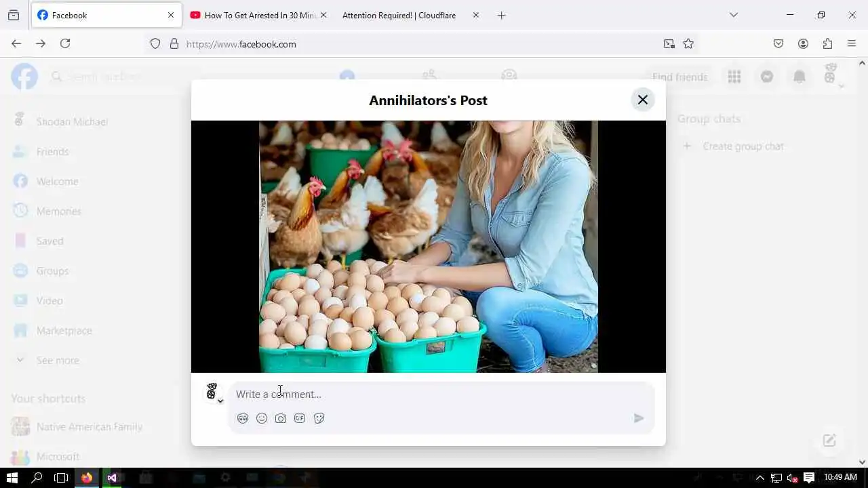Open Groups in the left sidebar
868x488 pixels.
point(53,271)
